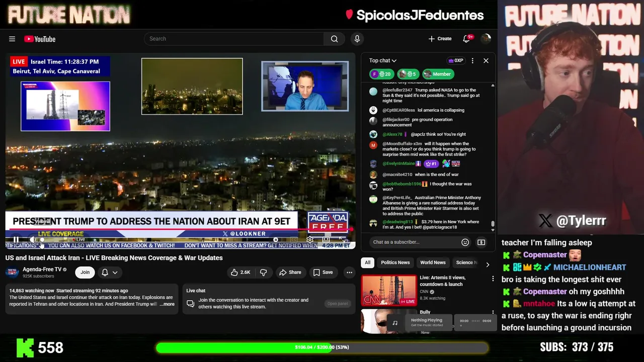
Task: Click the green donation goal progress bar
Action: point(322,347)
